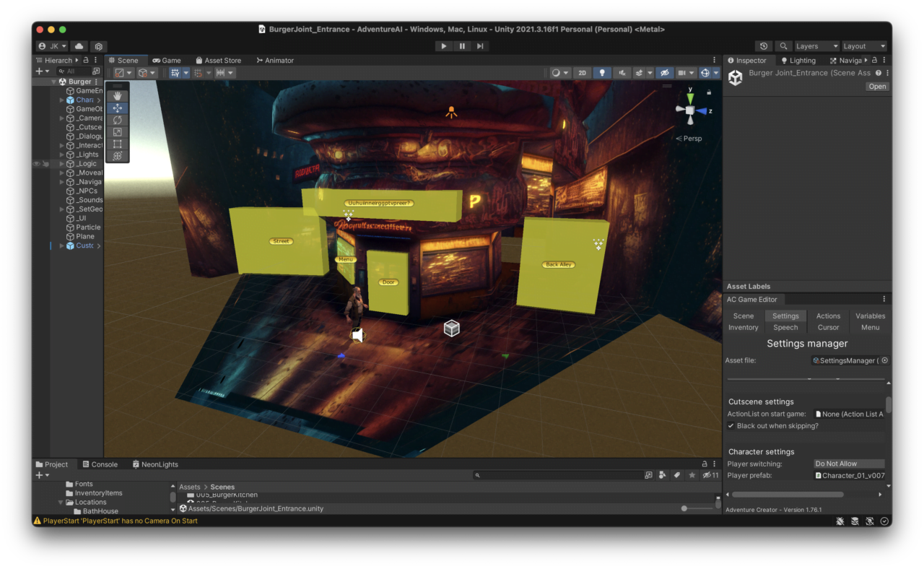
Task: Uncheck 'Black out when skipping?'
Action: (731, 425)
